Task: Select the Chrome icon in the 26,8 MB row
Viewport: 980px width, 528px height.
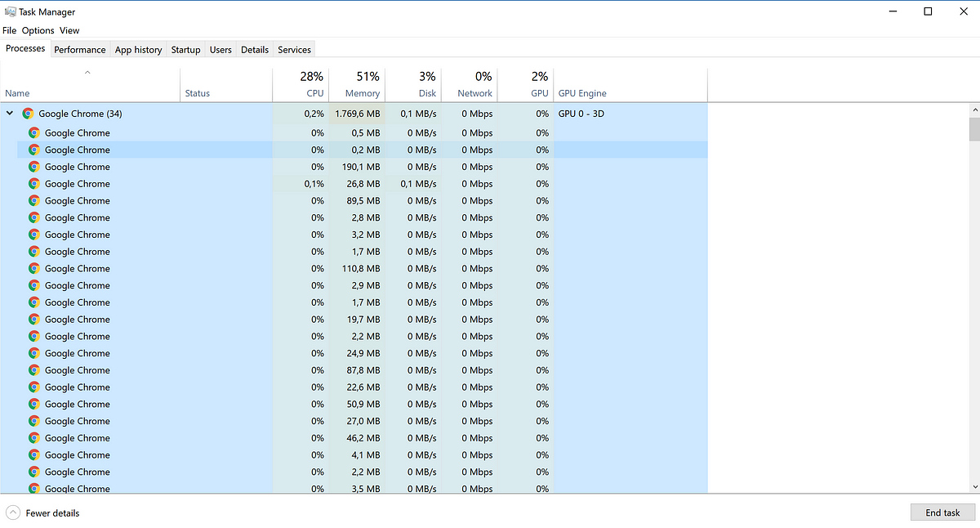Action: click(x=34, y=184)
